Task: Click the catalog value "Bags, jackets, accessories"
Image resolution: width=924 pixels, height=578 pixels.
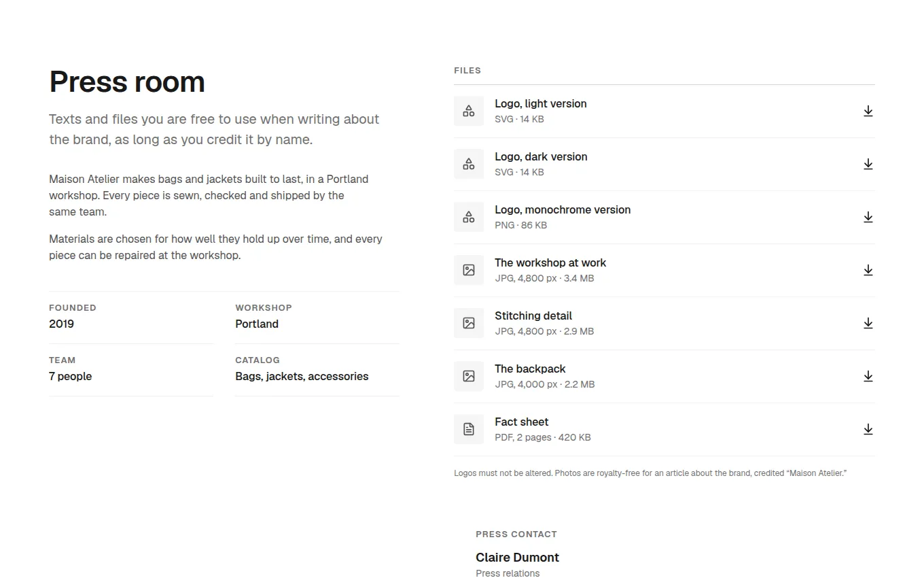Action: [302, 377]
